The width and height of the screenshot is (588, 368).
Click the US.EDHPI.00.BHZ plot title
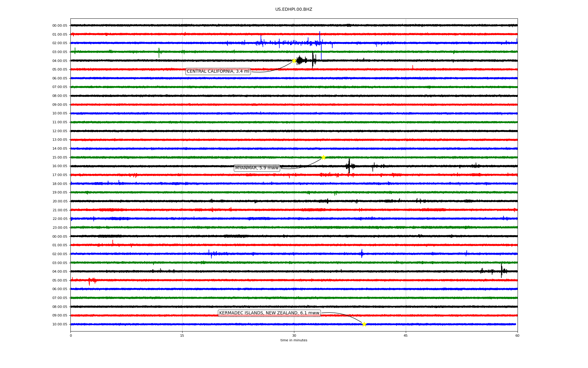(294, 10)
